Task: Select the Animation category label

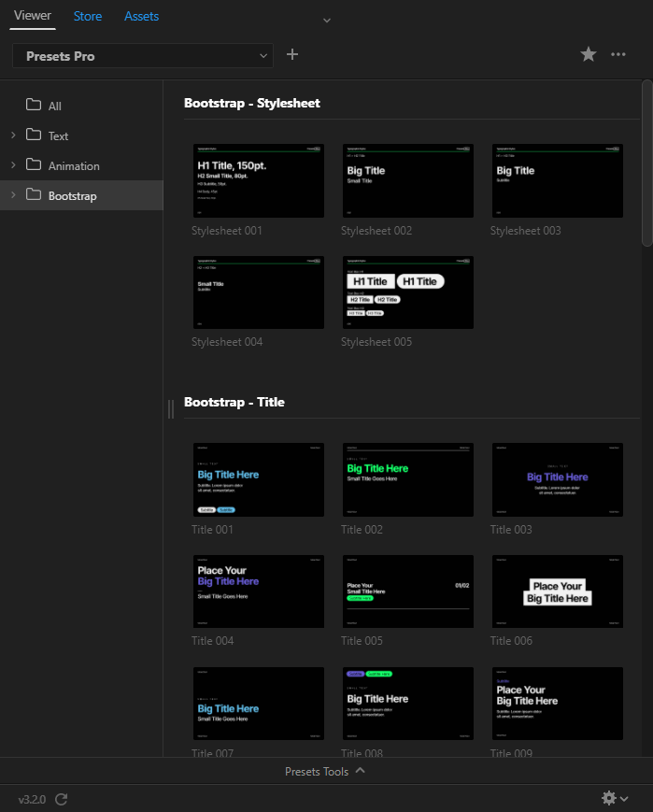Action: (74, 166)
